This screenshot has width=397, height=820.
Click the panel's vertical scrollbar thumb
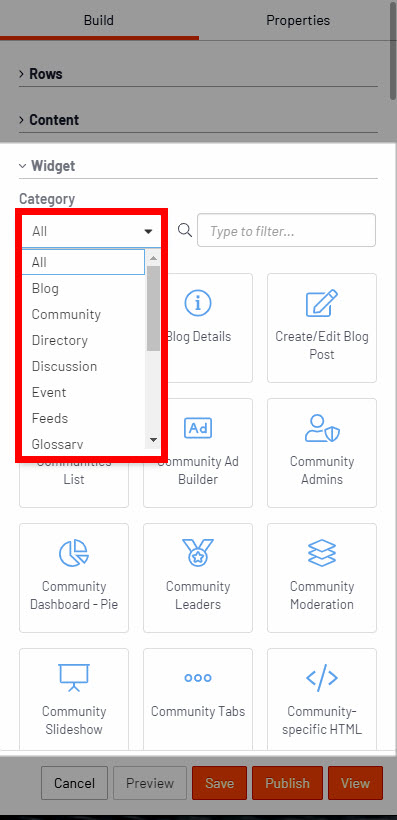click(393, 50)
